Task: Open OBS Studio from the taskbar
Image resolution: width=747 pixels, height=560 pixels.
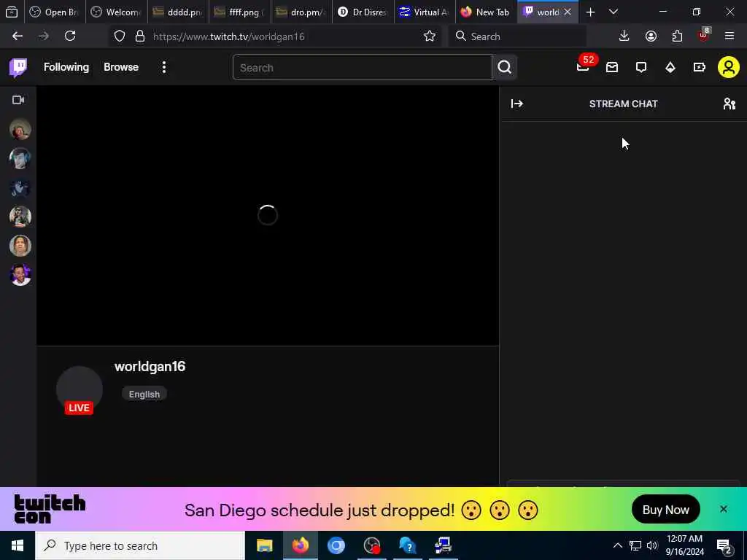Action: (x=372, y=545)
